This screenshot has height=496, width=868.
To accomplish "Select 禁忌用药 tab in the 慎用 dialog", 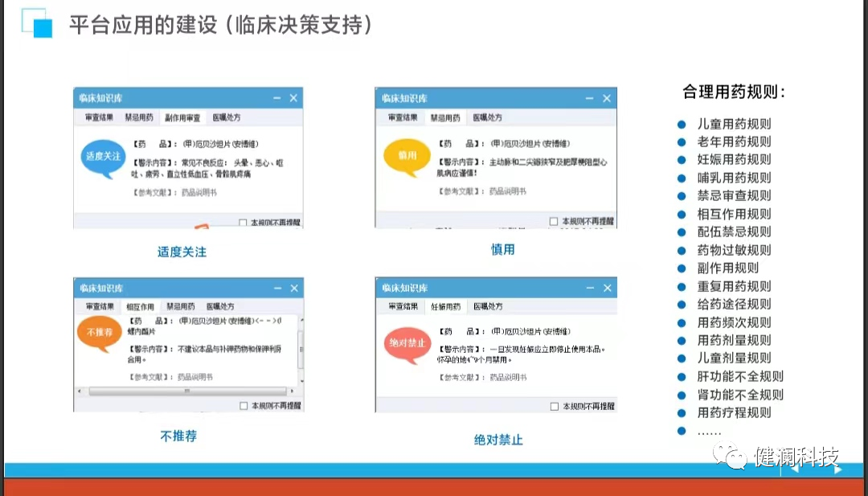I will [x=445, y=118].
